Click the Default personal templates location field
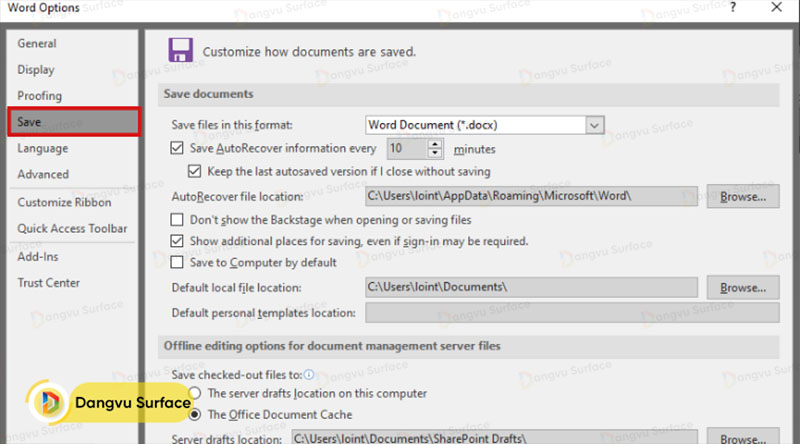This screenshot has height=444, width=800. point(530,313)
